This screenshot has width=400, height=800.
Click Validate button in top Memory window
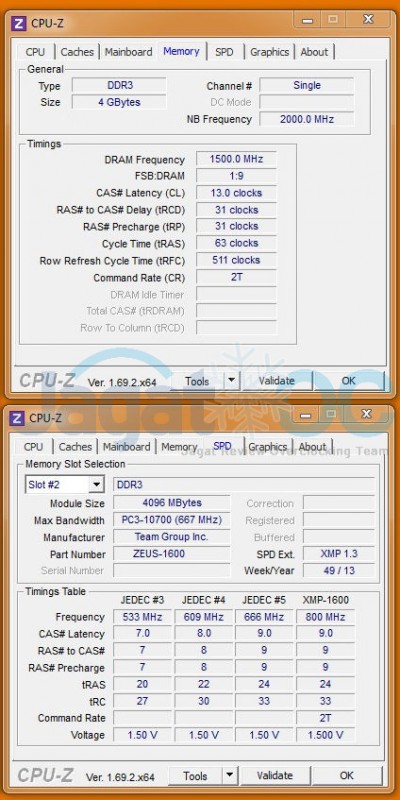[x=277, y=381]
